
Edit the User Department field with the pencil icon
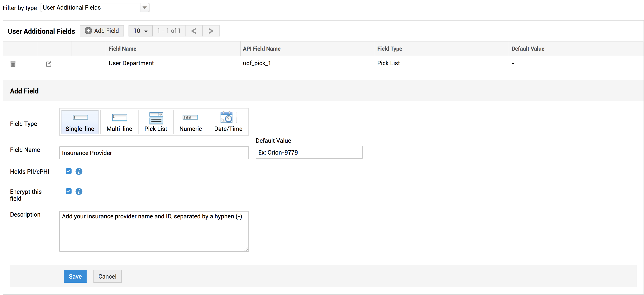tap(49, 64)
